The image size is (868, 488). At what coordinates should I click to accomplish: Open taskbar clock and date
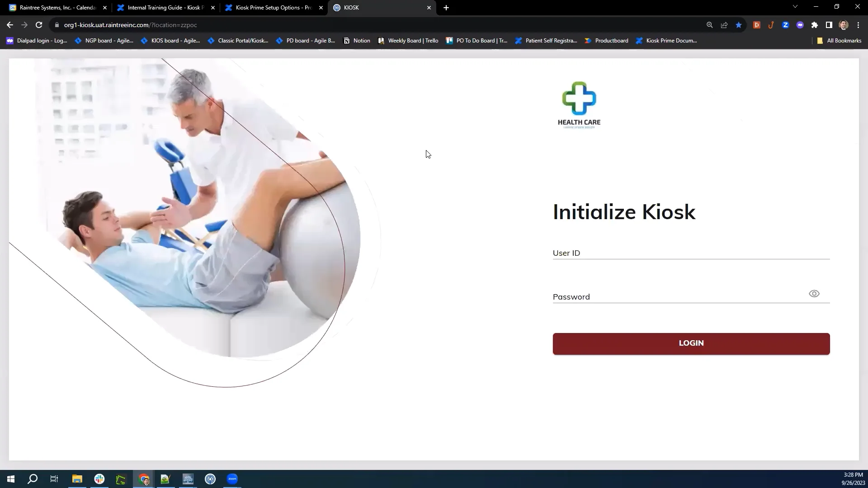[853, 479]
